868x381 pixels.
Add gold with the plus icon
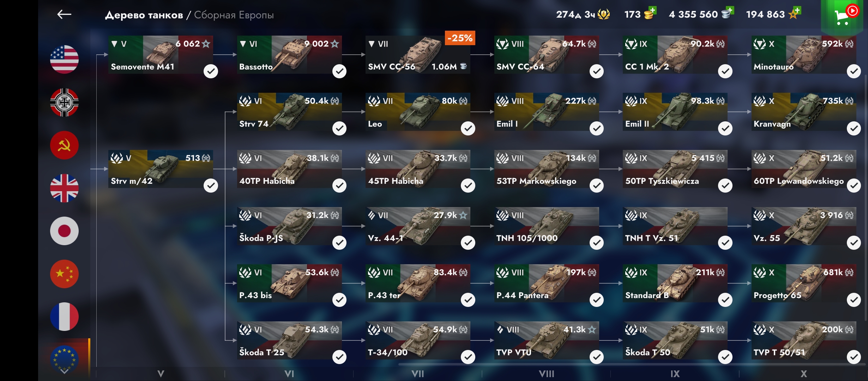652,10
